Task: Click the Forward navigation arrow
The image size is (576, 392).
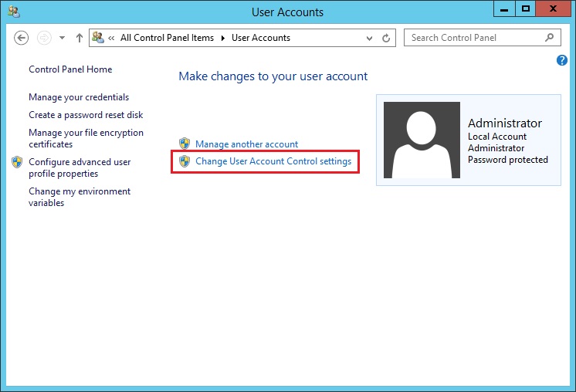Action: click(x=44, y=38)
